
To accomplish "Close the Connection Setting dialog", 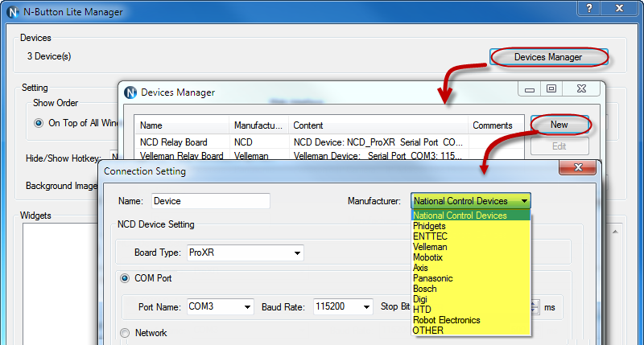I will coord(578,167).
